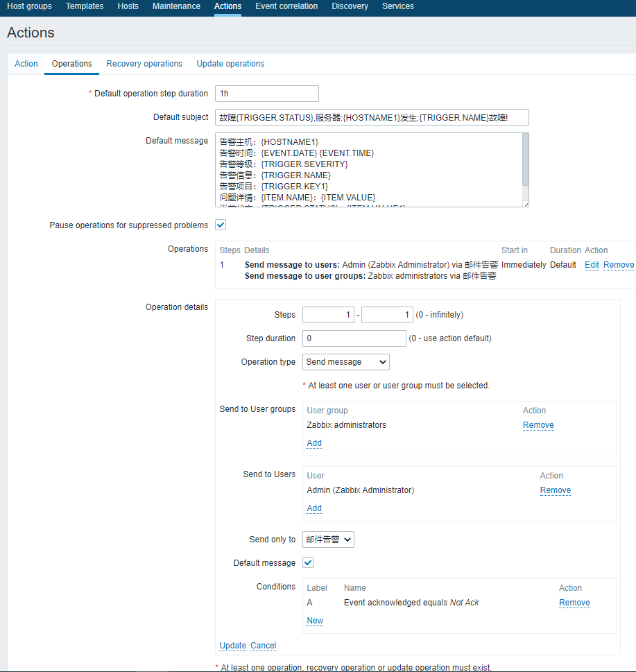Click the Steps to input field

[x=387, y=315]
